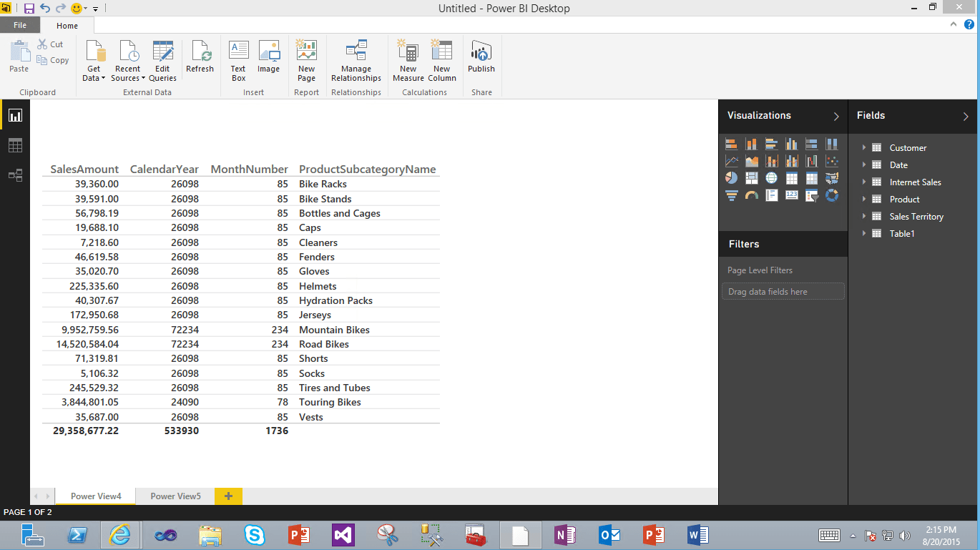Collapse the Visualizations pane chevron
980x550 pixels.
(836, 117)
